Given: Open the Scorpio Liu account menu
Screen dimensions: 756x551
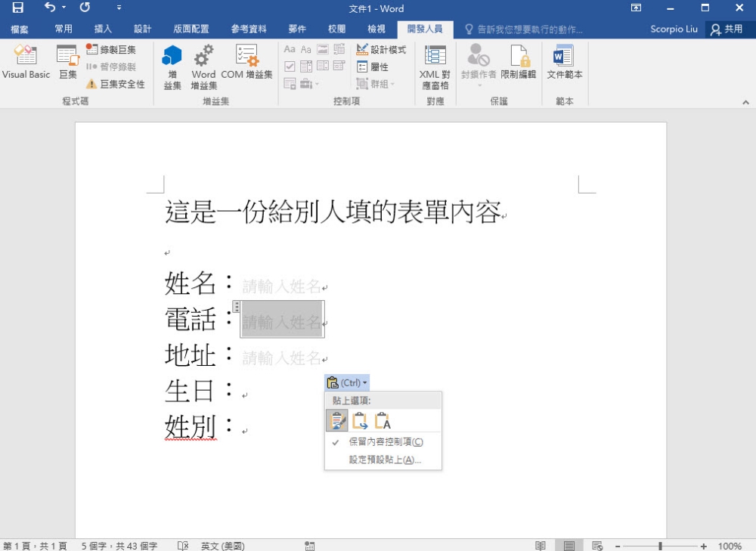Looking at the screenshot, I should point(674,29).
